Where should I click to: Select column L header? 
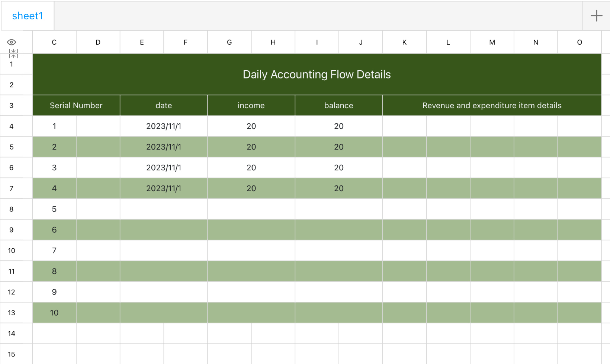448,42
